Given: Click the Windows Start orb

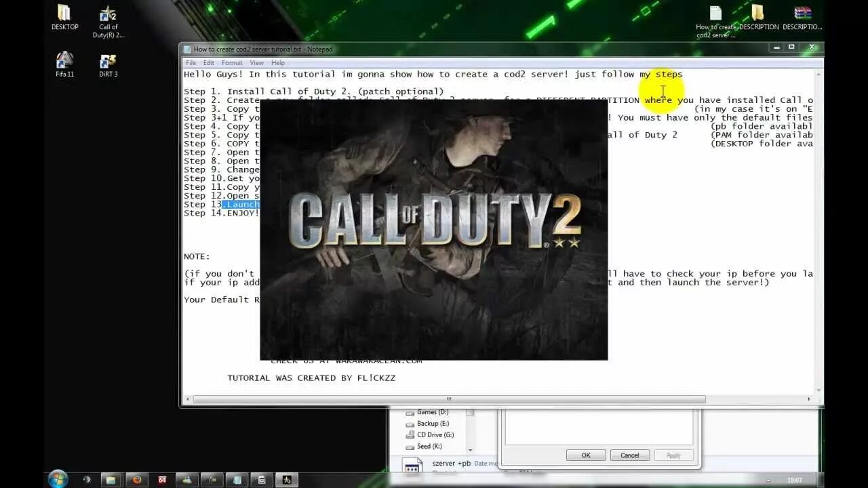Looking at the screenshot, I should 58,479.
